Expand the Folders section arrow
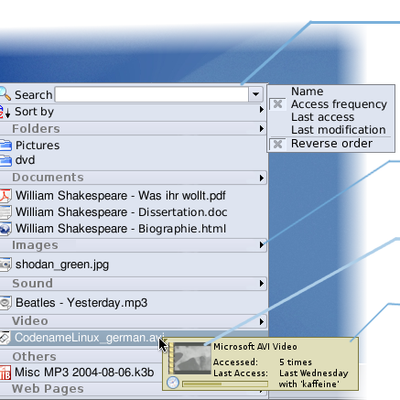 (x=262, y=129)
